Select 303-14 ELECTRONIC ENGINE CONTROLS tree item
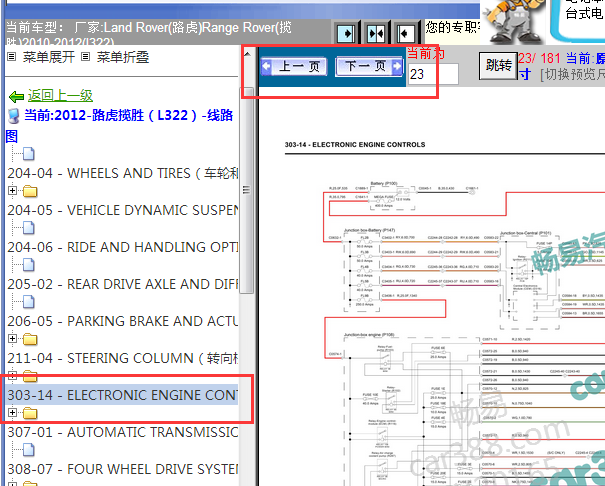This screenshot has height=486, width=605. tap(122, 395)
